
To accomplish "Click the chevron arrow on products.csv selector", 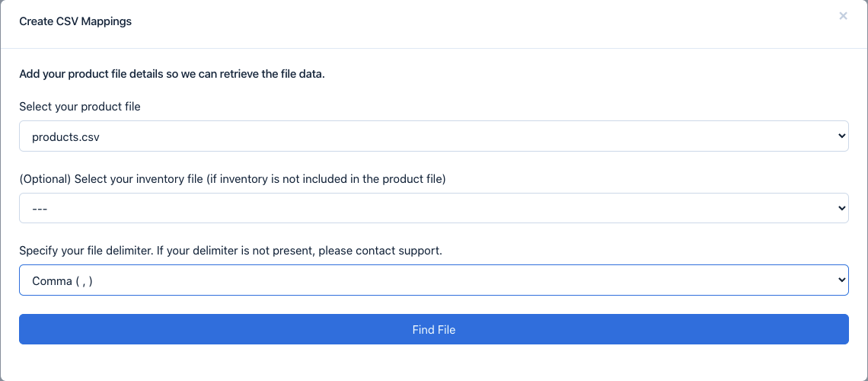I will [x=841, y=136].
